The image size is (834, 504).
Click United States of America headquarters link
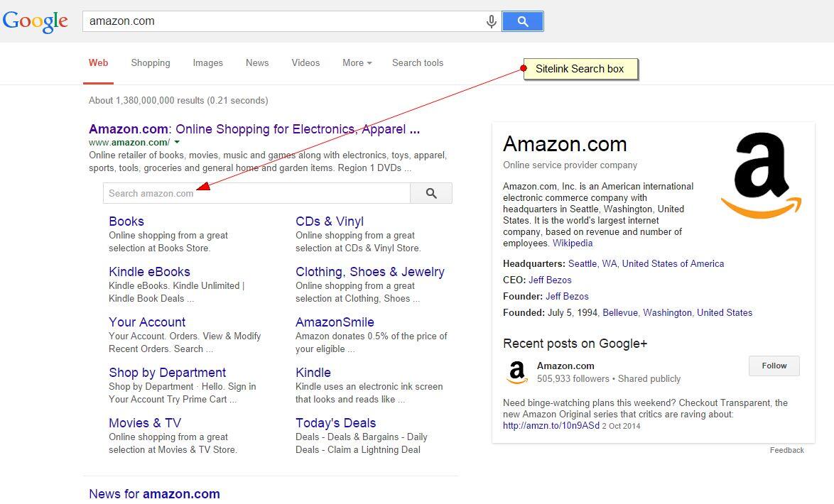pyautogui.click(x=673, y=263)
